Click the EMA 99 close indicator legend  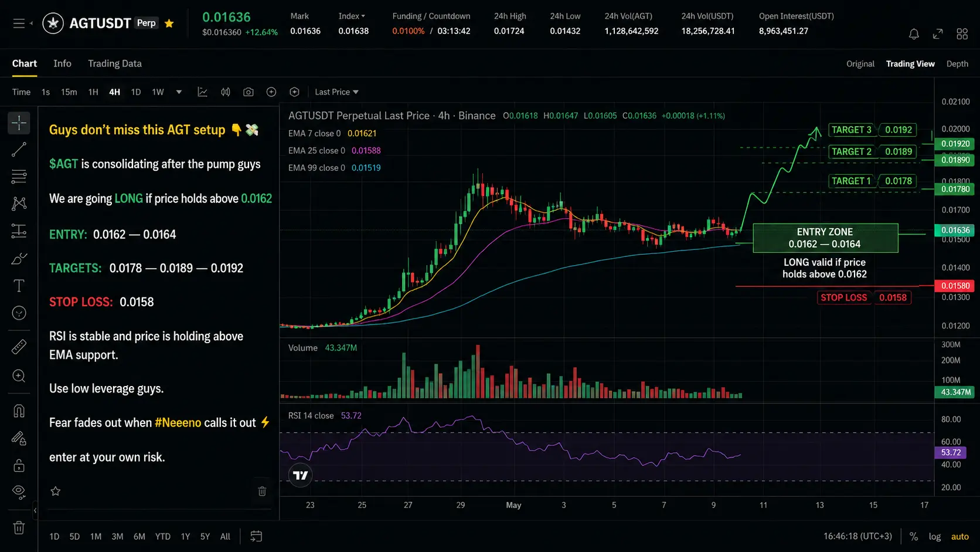click(335, 167)
